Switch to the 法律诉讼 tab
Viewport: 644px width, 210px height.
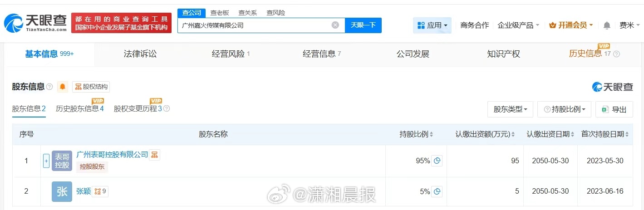pyautogui.click(x=140, y=54)
